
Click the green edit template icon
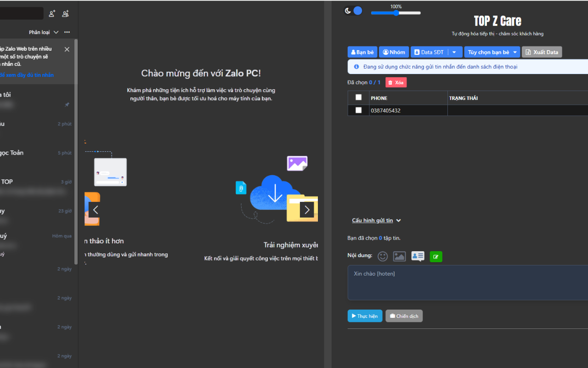click(436, 257)
